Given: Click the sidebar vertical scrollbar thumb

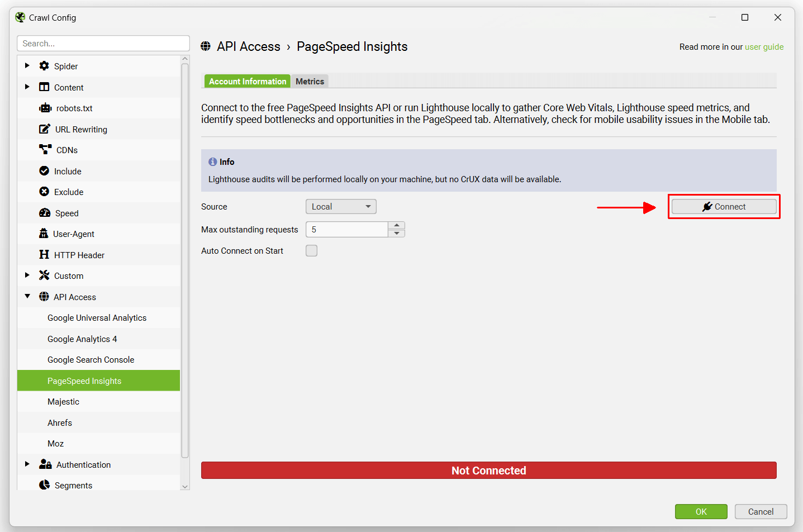Looking at the screenshot, I should [185, 260].
